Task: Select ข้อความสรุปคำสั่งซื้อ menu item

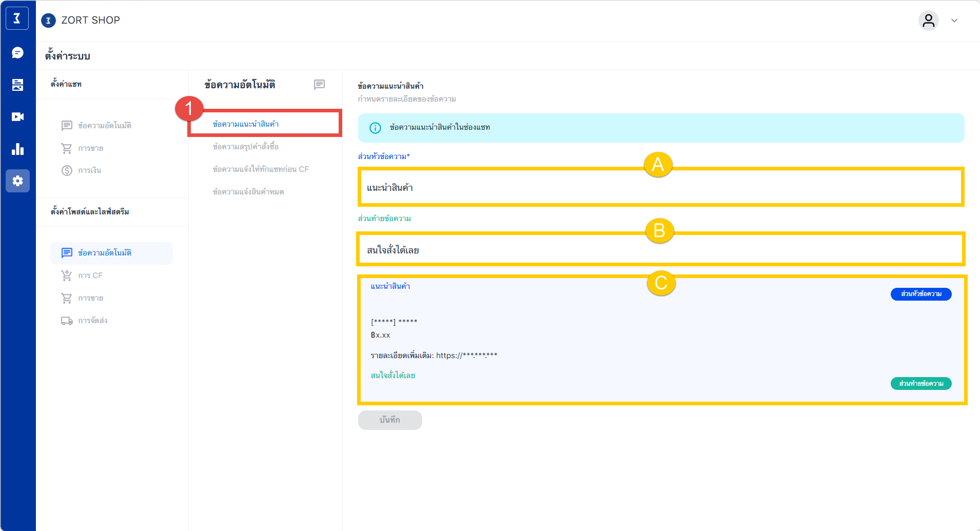Action: tap(246, 147)
